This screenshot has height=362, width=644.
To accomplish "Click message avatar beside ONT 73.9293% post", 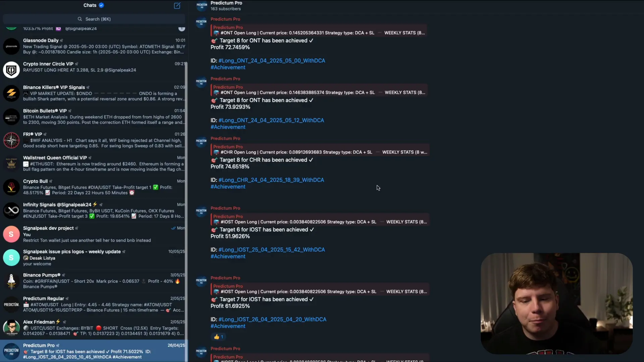I will (201, 82).
